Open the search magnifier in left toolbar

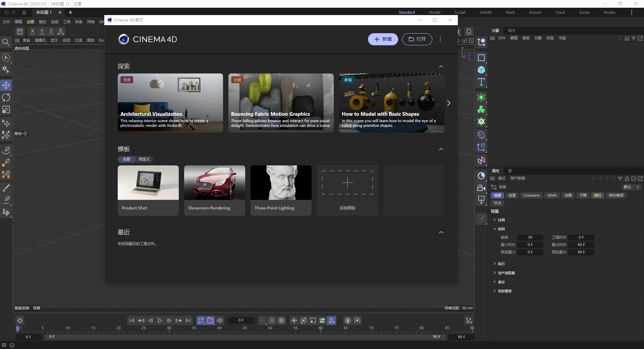[x=6, y=42]
